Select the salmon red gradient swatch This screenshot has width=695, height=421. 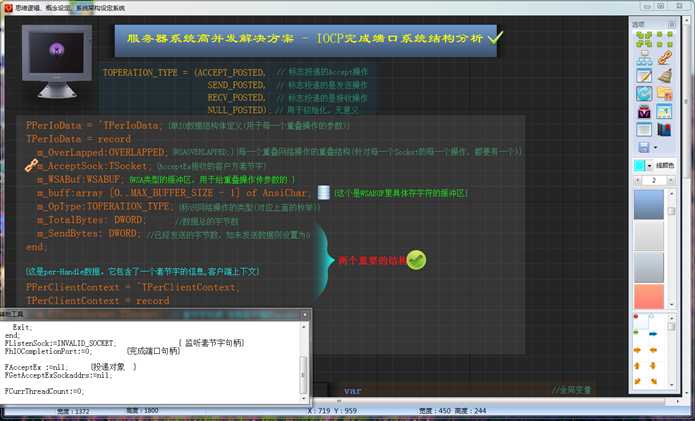pyautogui.click(x=648, y=296)
